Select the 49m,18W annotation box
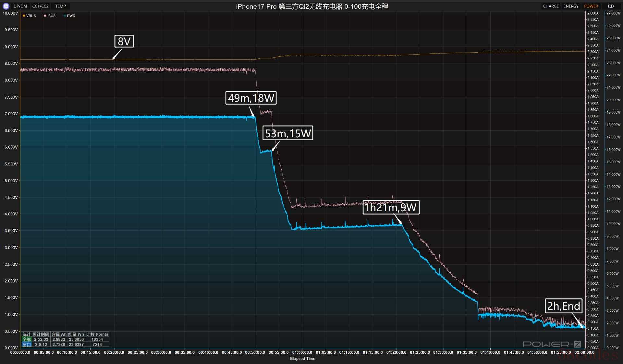Image resolution: width=623 pixels, height=364 pixels. point(251,98)
